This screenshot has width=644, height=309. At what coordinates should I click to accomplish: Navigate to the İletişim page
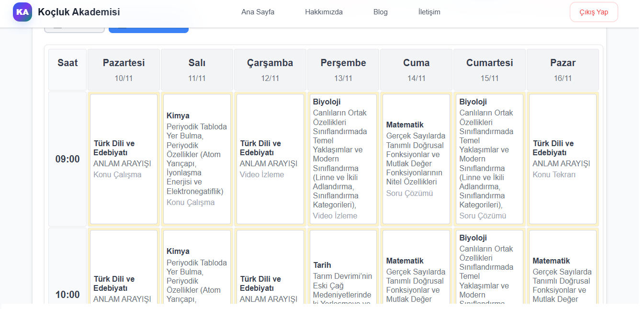pyautogui.click(x=429, y=12)
